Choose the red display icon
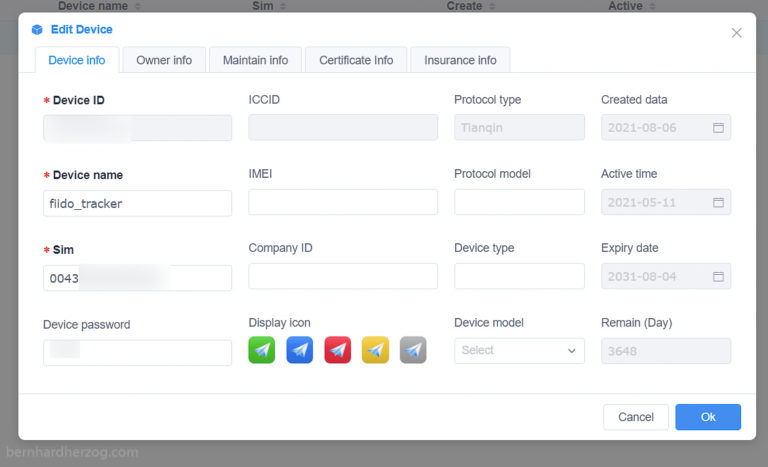Image resolution: width=768 pixels, height=467 pixels. click(337, 350)
